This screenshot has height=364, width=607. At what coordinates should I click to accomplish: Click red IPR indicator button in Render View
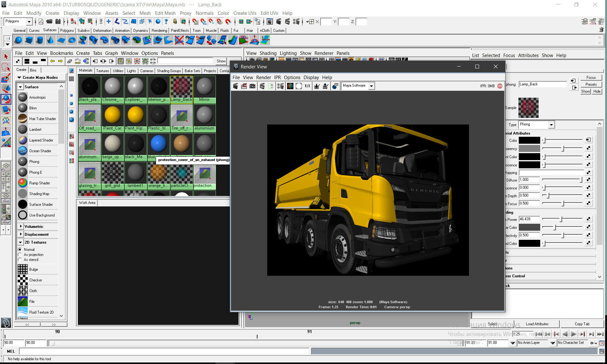(x=500, y=86)
